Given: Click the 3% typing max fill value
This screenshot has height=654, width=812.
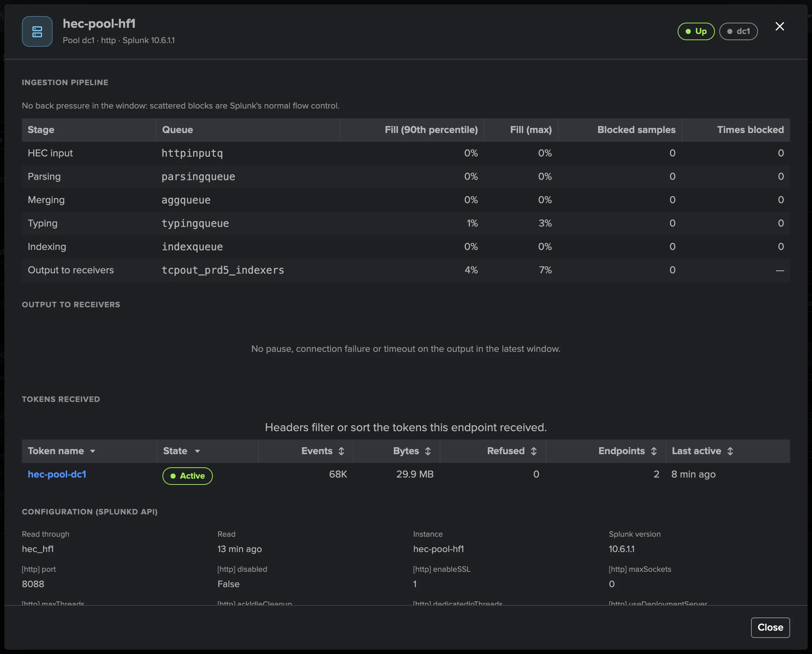Looking at the screenshot, I should [545, 223].
